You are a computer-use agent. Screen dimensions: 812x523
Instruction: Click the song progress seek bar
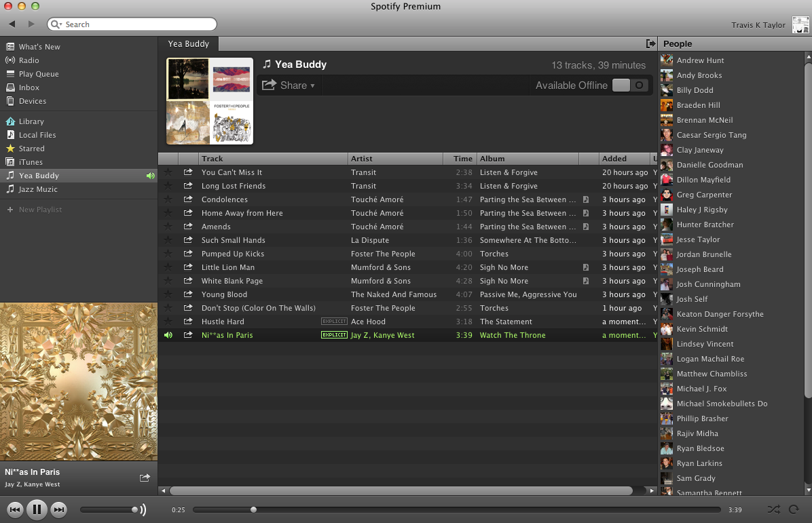[x=457, y=509]
